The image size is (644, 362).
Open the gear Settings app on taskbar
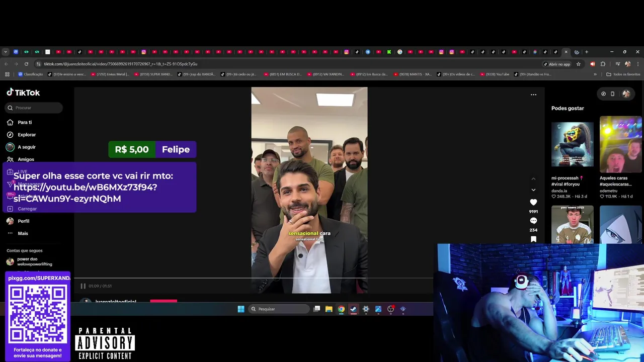(366, 309)
